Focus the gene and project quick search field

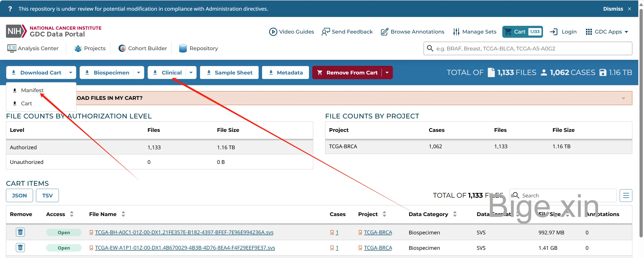tap(528, 49)
